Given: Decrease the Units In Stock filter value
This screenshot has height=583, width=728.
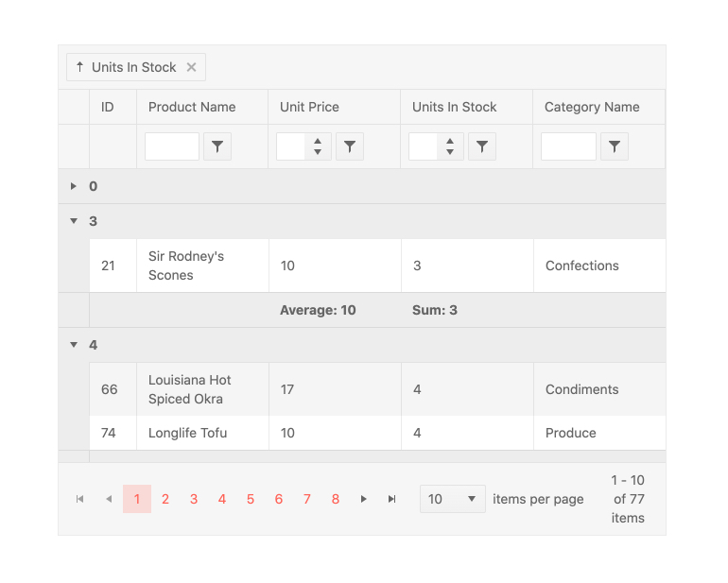Looking at the screenshot, I should click(450, 152).
